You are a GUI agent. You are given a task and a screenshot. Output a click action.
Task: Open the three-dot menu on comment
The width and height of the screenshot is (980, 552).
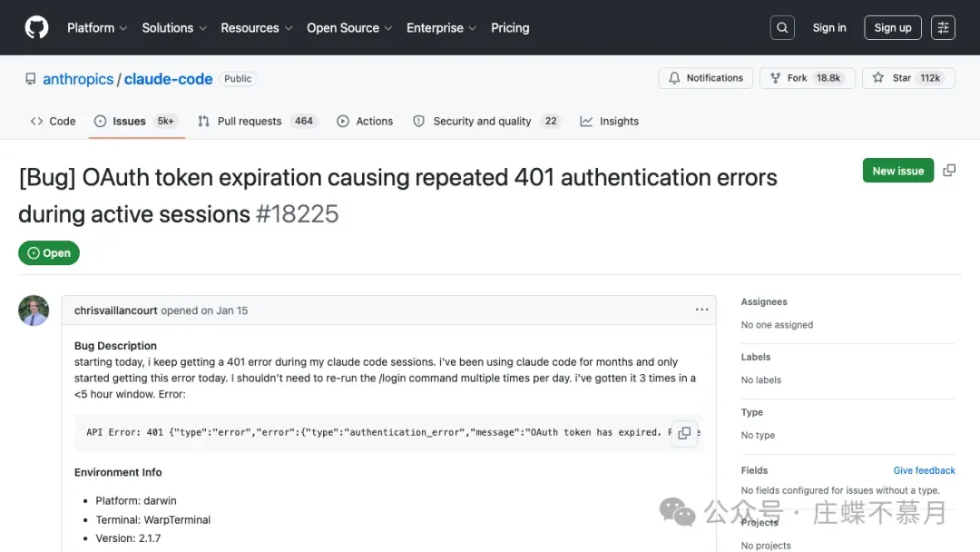pyautogui.click(x=701, y=310)
